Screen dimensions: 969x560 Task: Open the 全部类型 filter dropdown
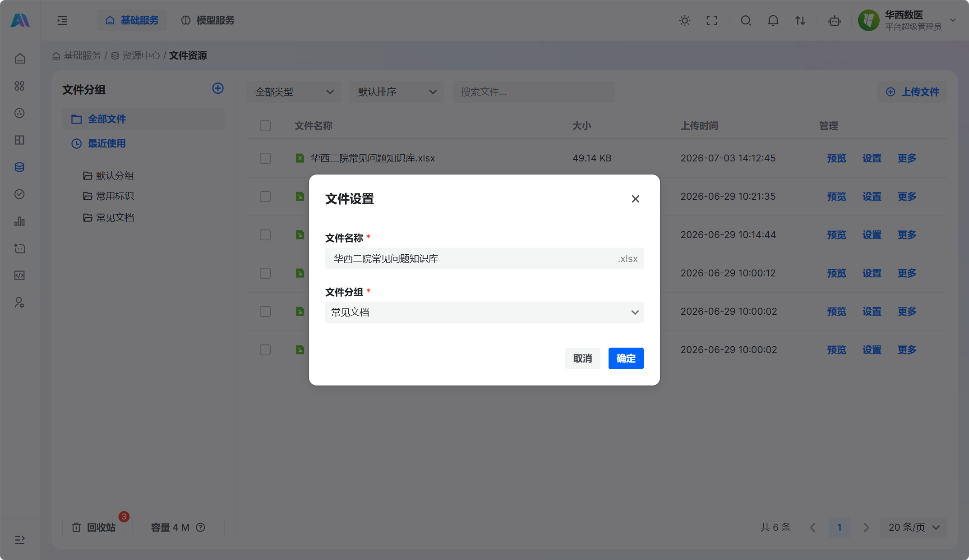click(x=294, y=92)
